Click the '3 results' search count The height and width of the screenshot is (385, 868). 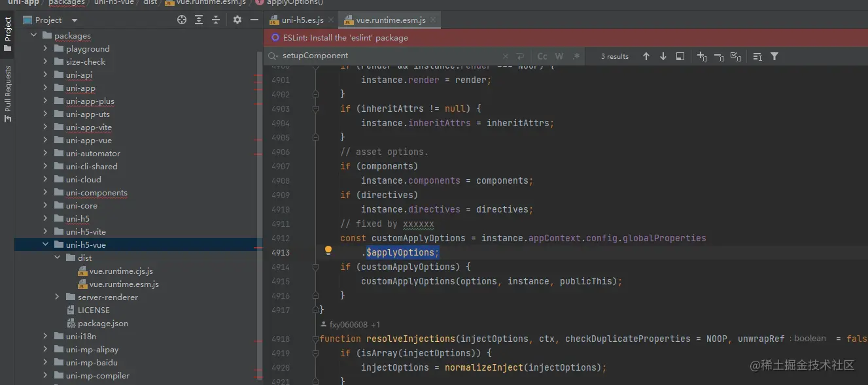coord(615,56)
